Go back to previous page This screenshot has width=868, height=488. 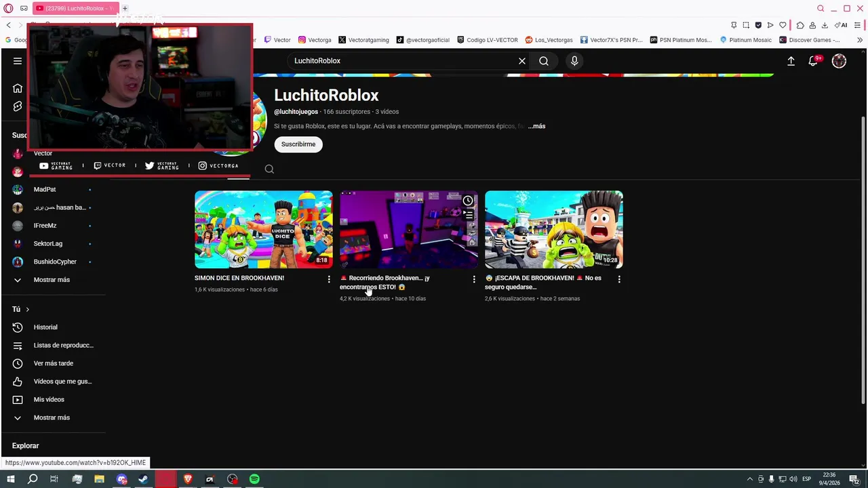coord(8,25)
